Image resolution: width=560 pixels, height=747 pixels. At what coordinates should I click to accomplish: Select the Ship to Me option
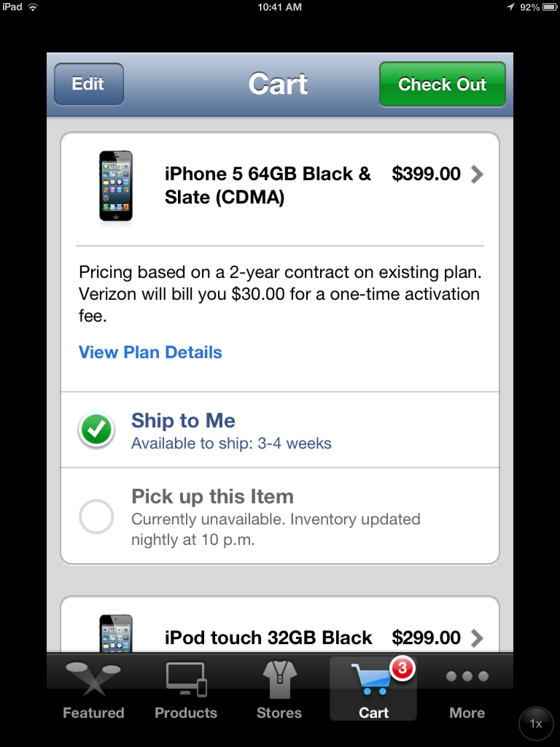coord(280,430)
